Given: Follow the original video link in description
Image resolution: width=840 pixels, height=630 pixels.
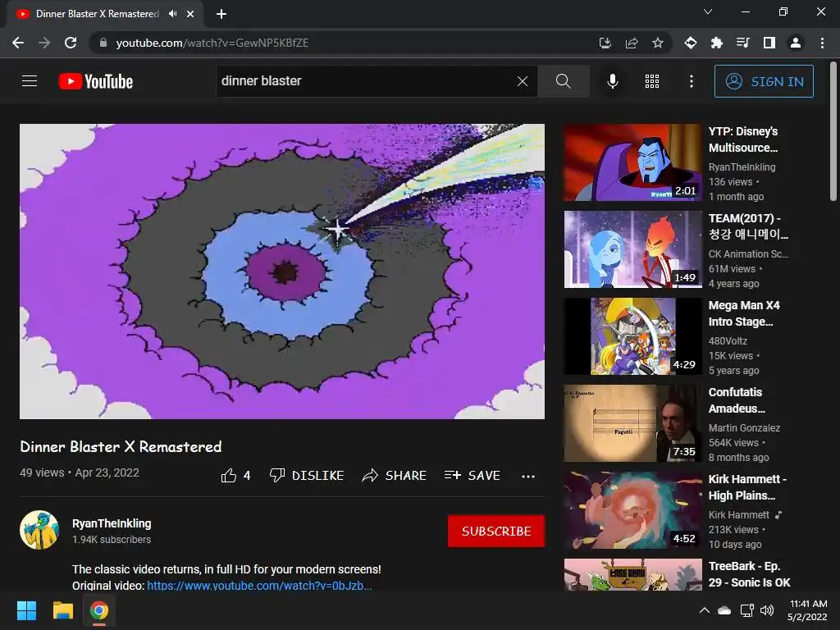Looking at the screenshot, I should tap(259, 585).
